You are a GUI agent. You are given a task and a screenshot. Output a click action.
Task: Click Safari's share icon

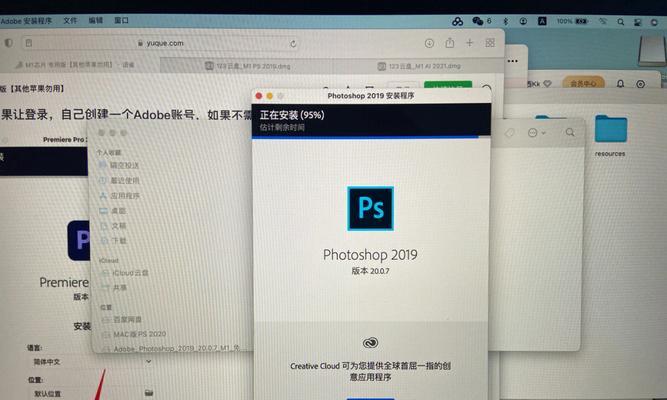pos(450,43)
